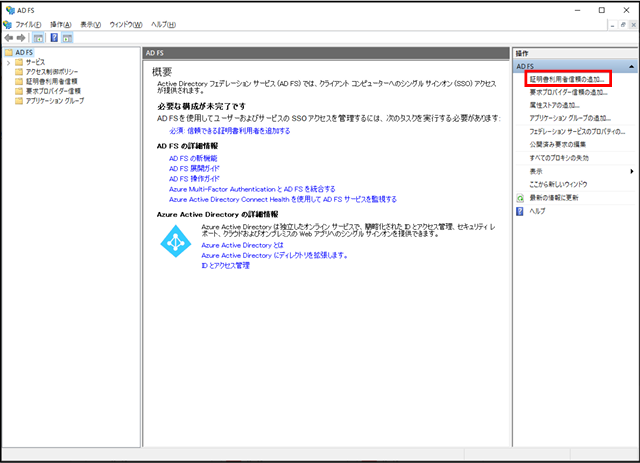Image resolution: width=640 pixels, height=463 pixels.
Task: Select 証明書利用者信頼 in the console tree
Action: [51, 81]
